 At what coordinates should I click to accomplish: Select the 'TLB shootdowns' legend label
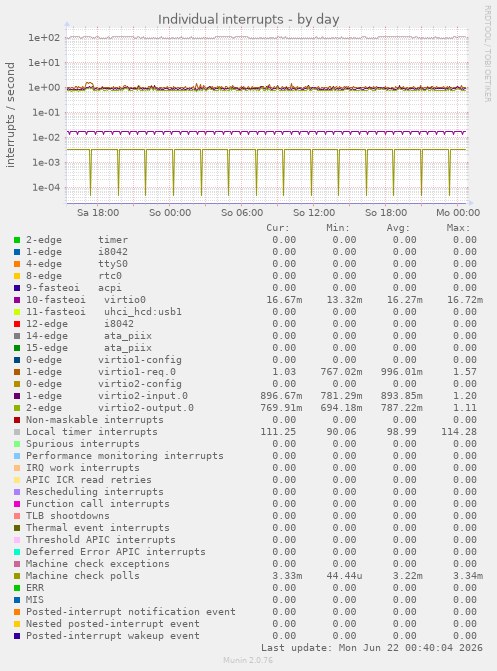click(x=68, y=516)
